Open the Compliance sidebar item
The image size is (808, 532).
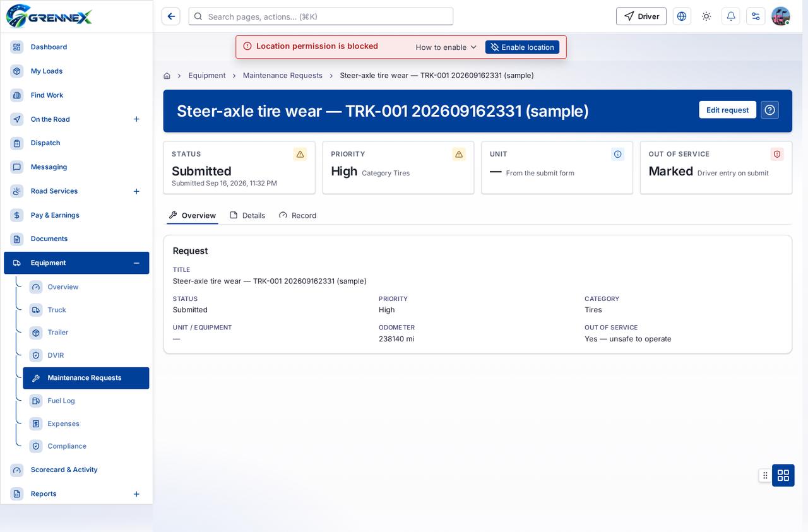pos(86,446)
